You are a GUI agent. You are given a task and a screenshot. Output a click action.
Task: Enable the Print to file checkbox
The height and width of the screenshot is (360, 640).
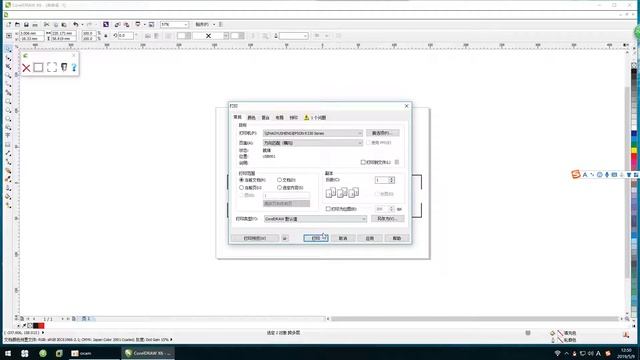[363, 162]
